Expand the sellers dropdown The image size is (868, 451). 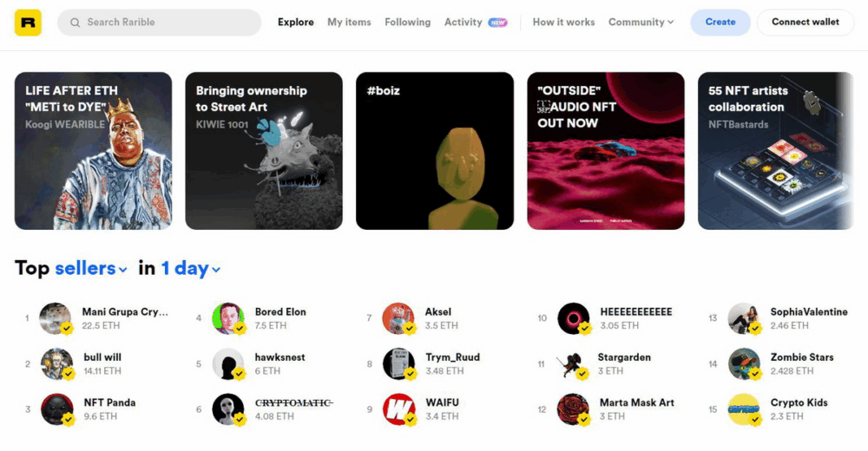pos(91,268)
